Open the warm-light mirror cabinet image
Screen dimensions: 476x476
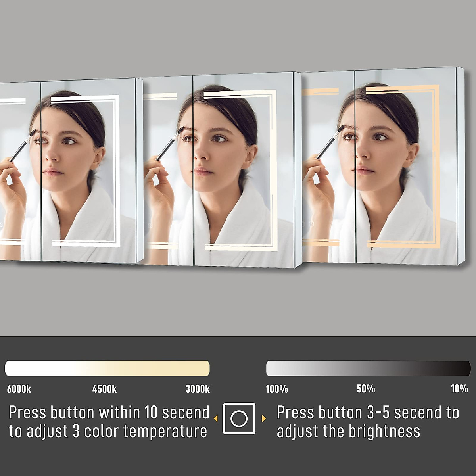click(x=383, y=166)
